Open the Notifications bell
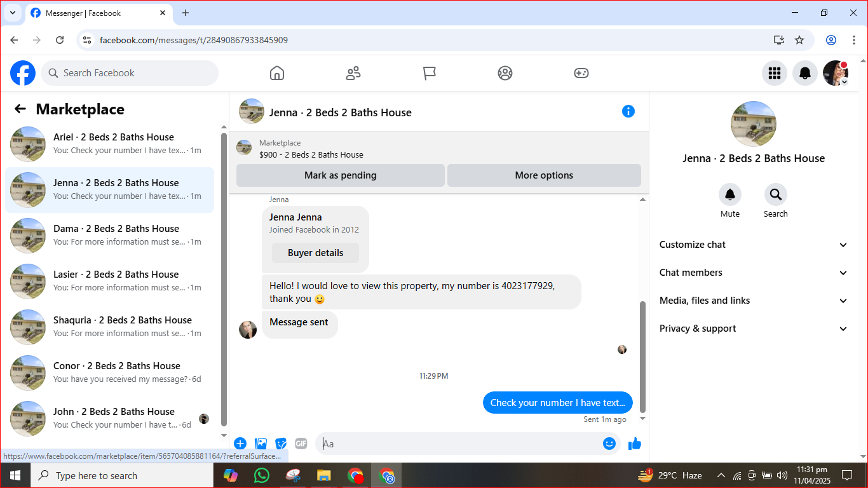The height and width of the screenshot is (488, 868). [805, 73]
